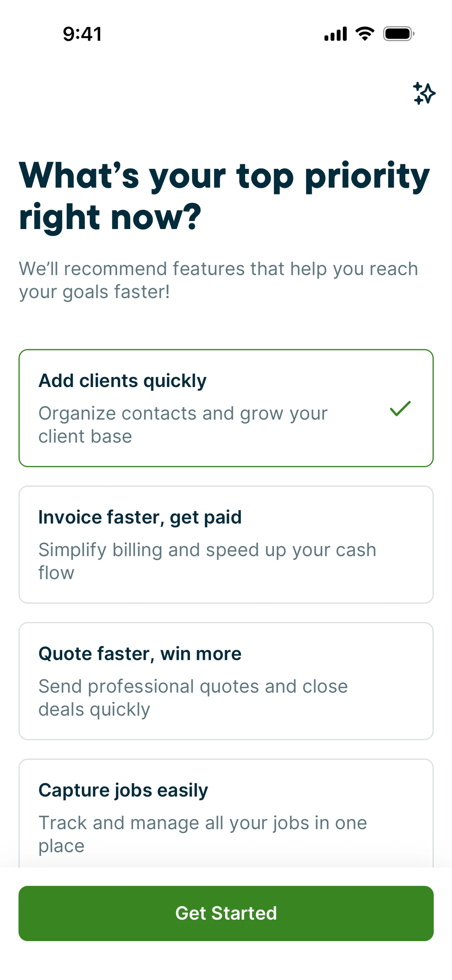Click "Track and manage all your jobs" description
Image resolution: width=452 pixels, height=980 pixels.
[x=202, y=834]
